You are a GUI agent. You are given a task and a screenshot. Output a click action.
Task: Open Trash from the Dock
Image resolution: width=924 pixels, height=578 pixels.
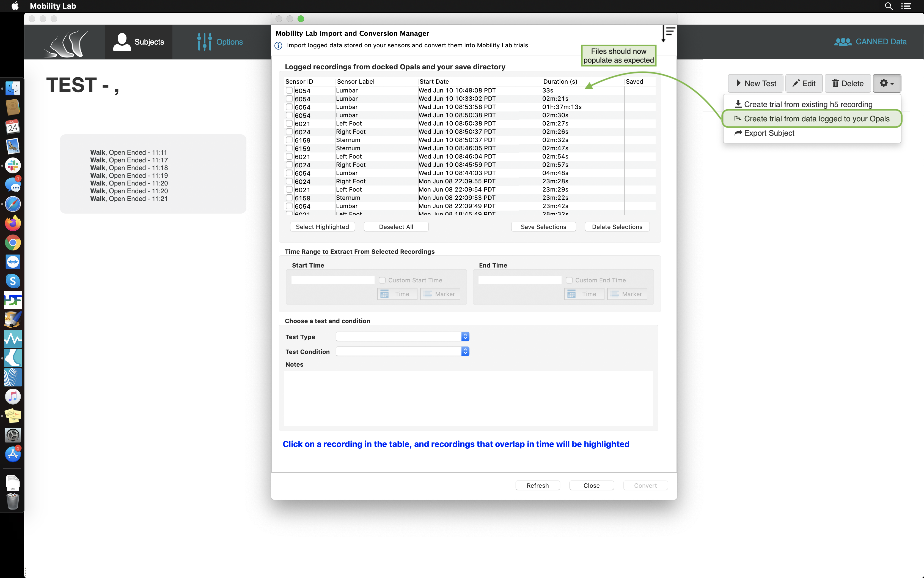[13, 501]
